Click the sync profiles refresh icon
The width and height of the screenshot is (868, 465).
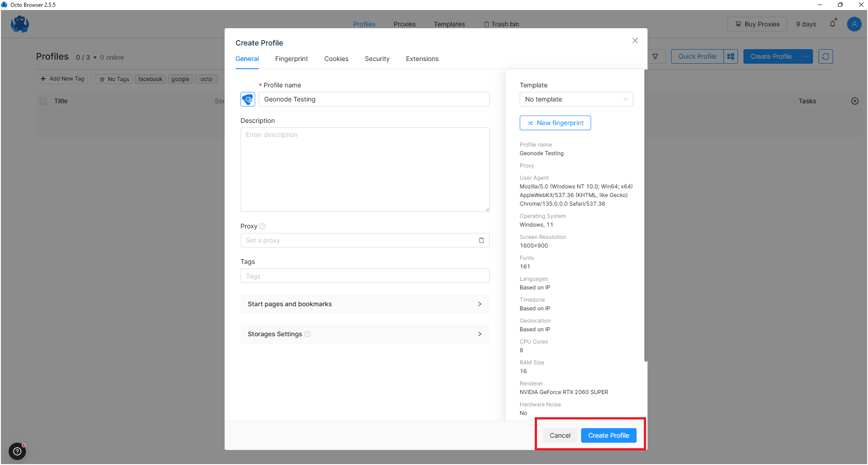pos(826,56)
